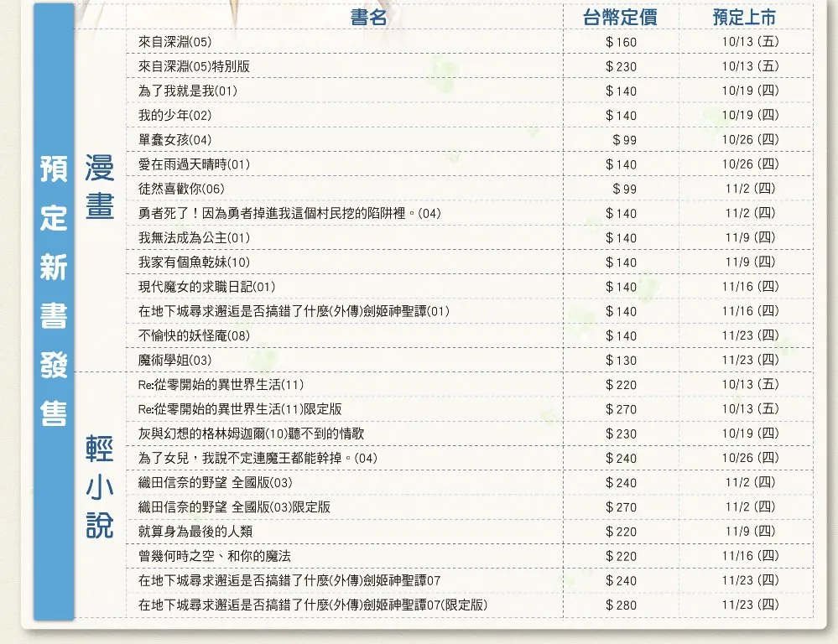The image size is (838, 644).
Task: Click the title 灰與幻想的格林姆迦爾(10)聽不到的情歌
Action: [x=251, y=434]
